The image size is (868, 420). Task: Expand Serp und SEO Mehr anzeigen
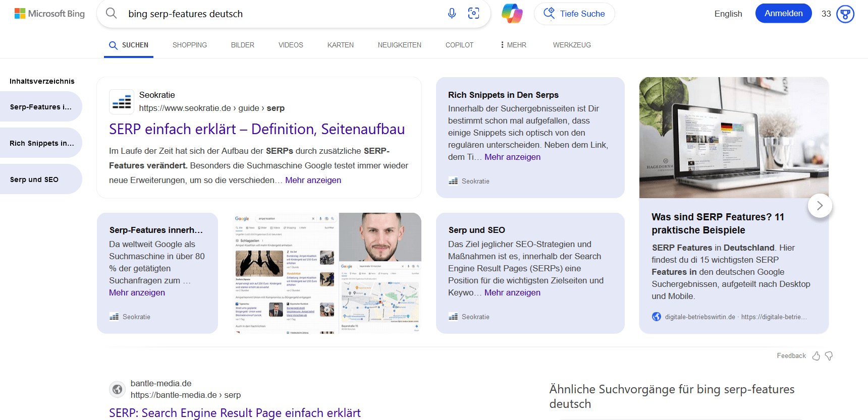512,292
